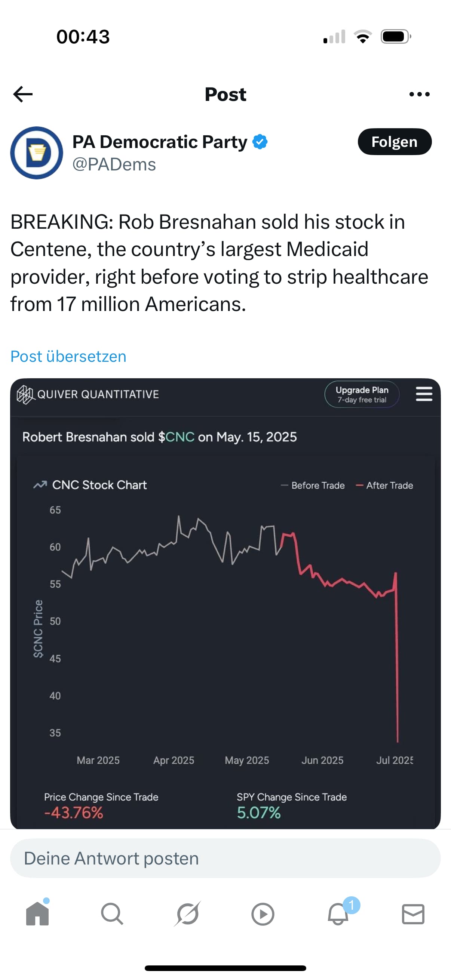The image size is (451, 980).
Task: Open PA Democratic Party profile avatar
Action: [37, 153]
